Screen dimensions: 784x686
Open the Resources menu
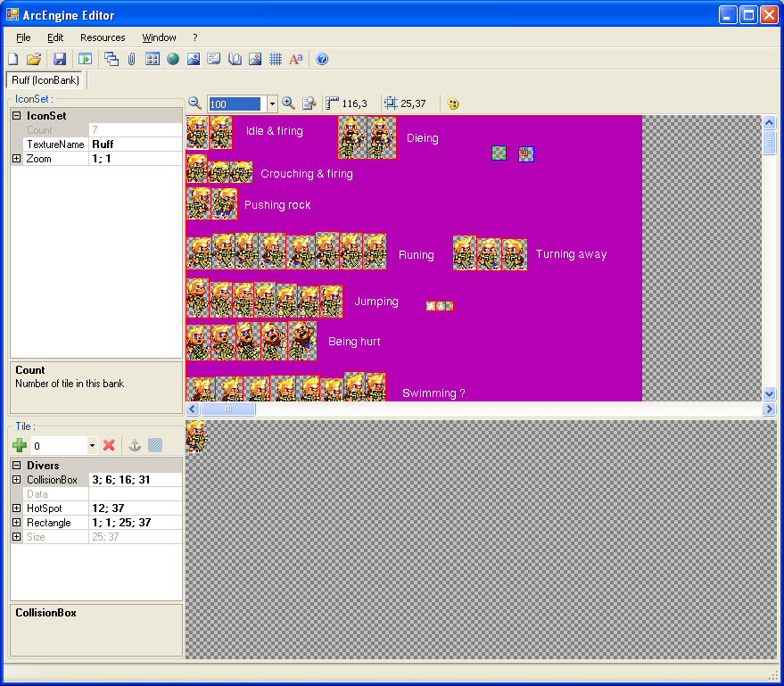(x=103, y=37)
